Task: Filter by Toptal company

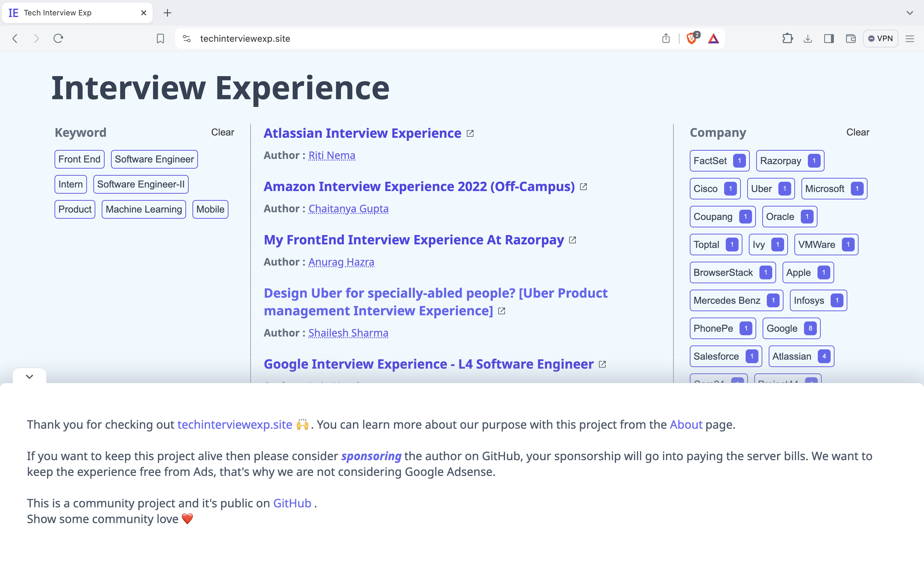Action: 716,245
